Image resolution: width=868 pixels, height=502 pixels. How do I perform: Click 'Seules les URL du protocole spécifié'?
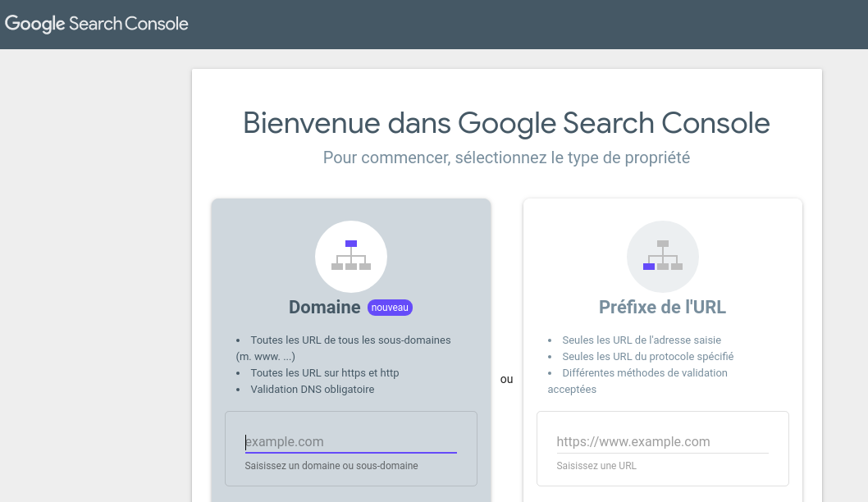coord(647,357)
